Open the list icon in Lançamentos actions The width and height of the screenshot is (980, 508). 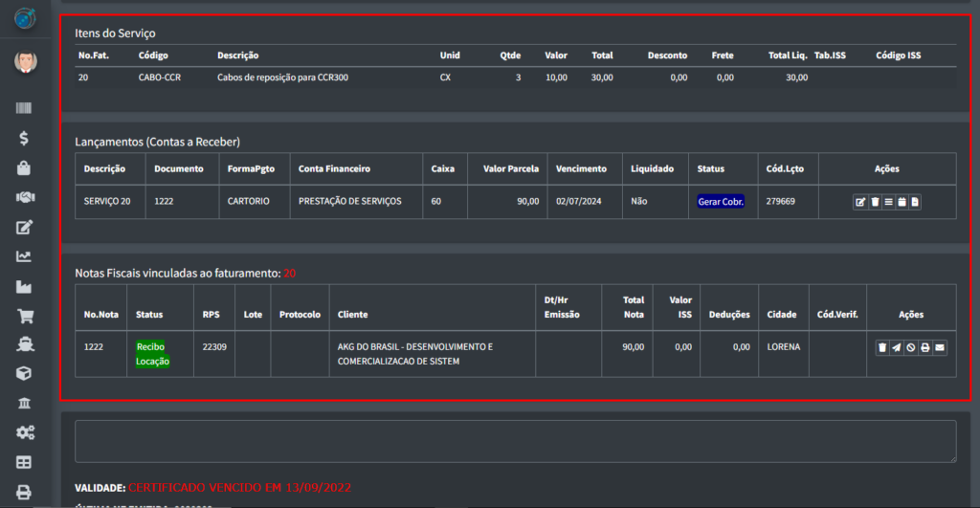pyautogui.click(x=888, y=202)
